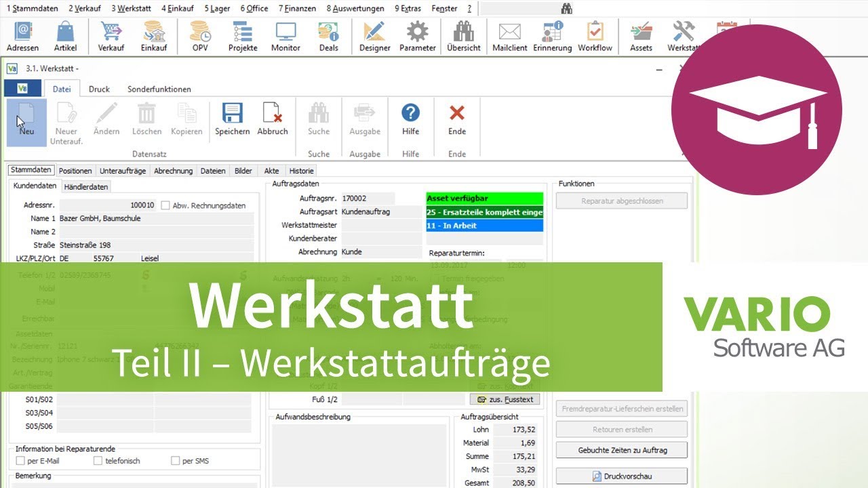Click the Straße field Steinstraße 198

[156, 245]
